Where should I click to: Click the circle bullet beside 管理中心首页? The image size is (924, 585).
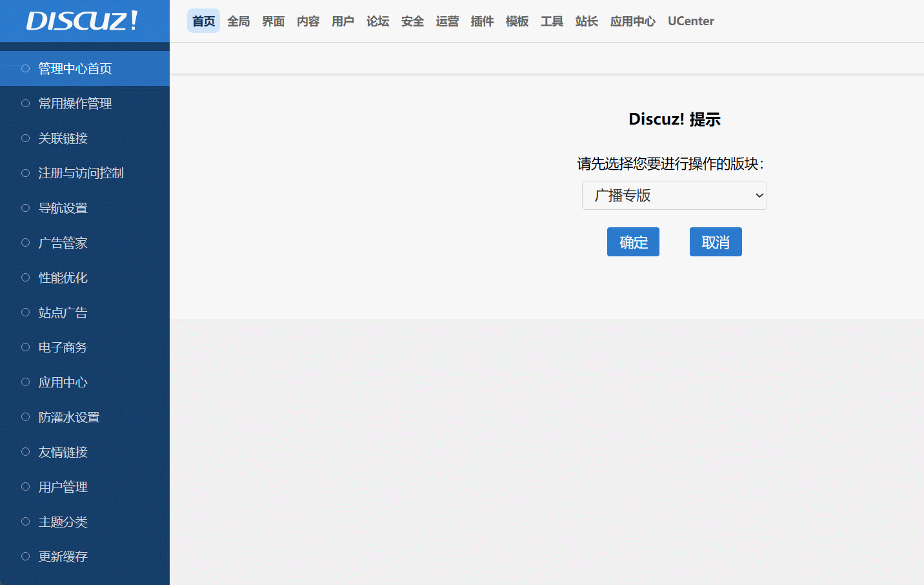[26, 68]
